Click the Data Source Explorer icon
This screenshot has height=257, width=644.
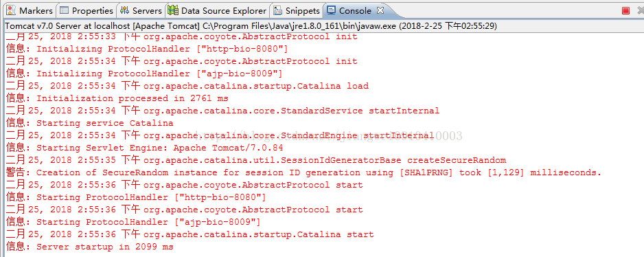[x=173, y=11]
